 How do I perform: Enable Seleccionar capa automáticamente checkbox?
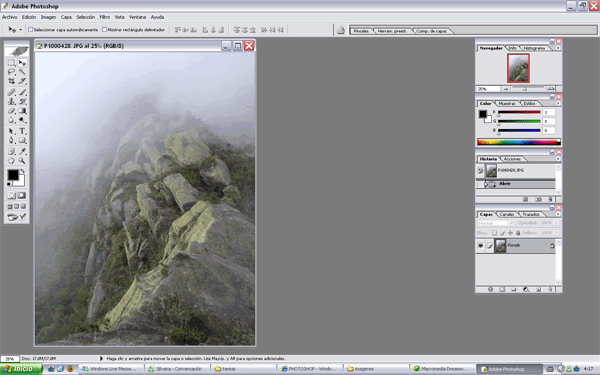(31, 29)
